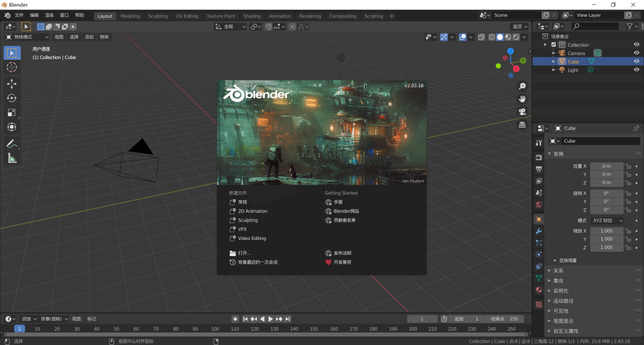Expand the Cube item in the outliner
This screenshot has width=644, height=345.
coord(553,61)
